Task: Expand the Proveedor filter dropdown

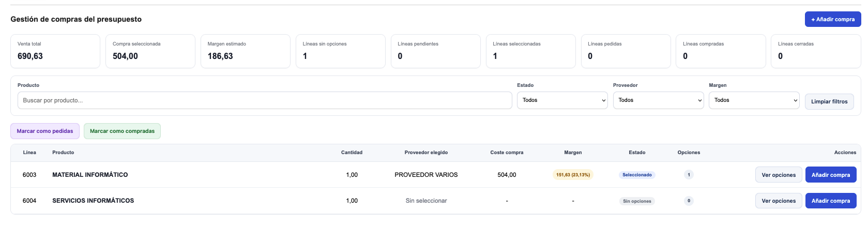Action: click(x=658, y=100)
